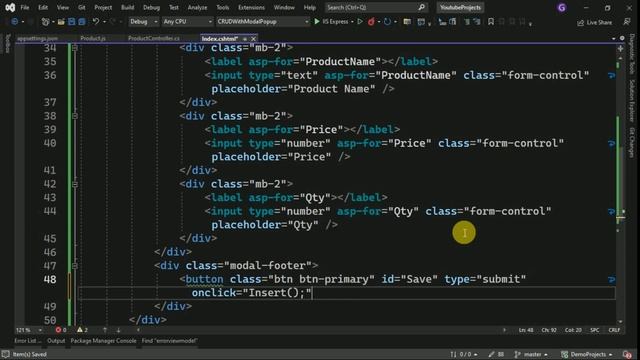Screen dimensions: 640x360
Task: Click Start Without Debugging outline play icon
Action: coord(360,22)
